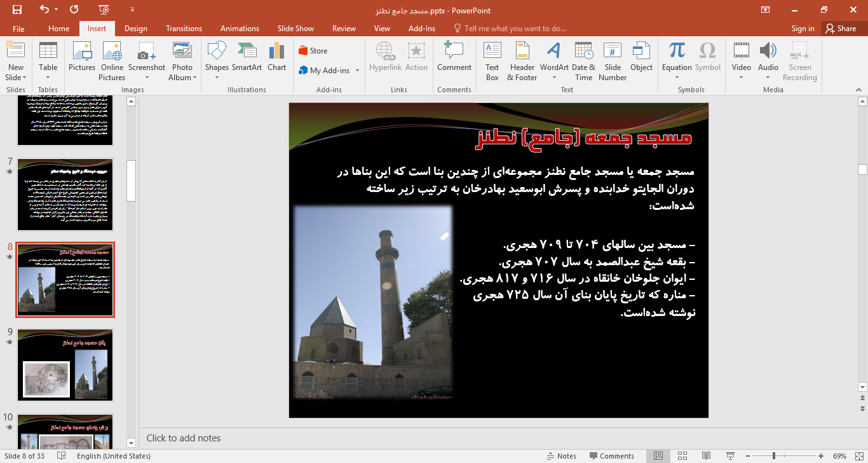The height and width of the screenshot is (463, 868).
Task: Click Sign in link
Action: pos(803,29)
